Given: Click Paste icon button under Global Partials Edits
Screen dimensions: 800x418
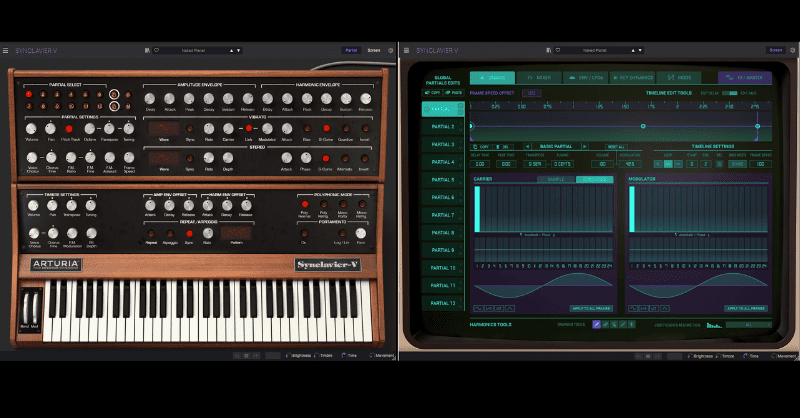Looking at the screenshot, I should coord(454,93).
